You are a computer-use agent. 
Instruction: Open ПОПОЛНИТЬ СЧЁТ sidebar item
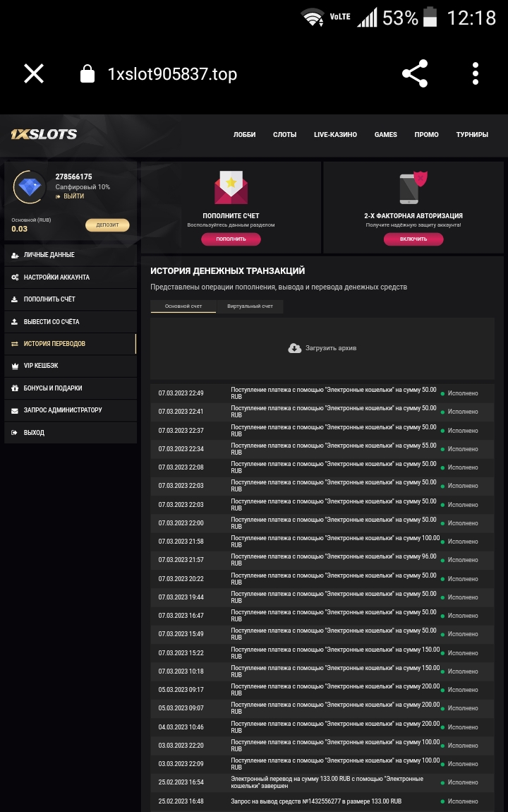coord(71,299)
